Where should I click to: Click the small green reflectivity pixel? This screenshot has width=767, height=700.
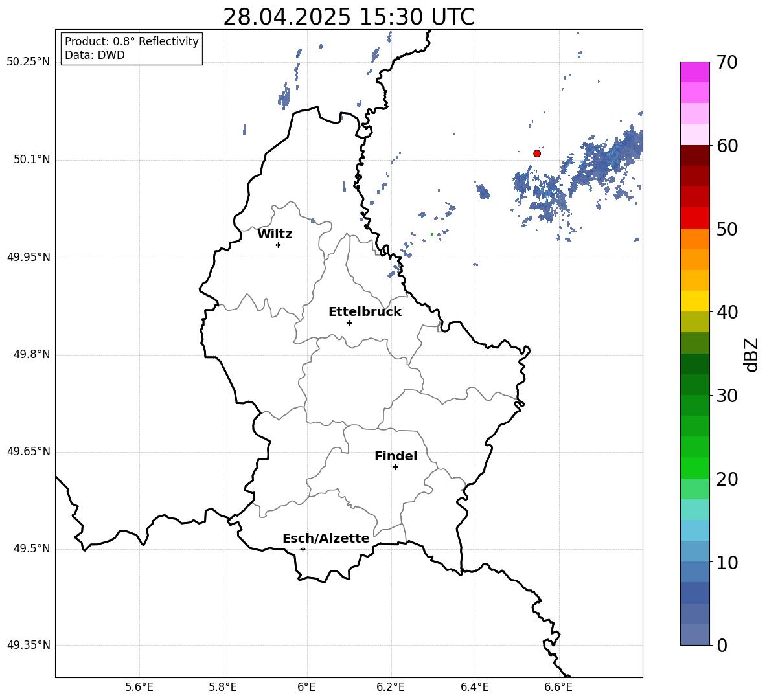(x=432, y=234)
